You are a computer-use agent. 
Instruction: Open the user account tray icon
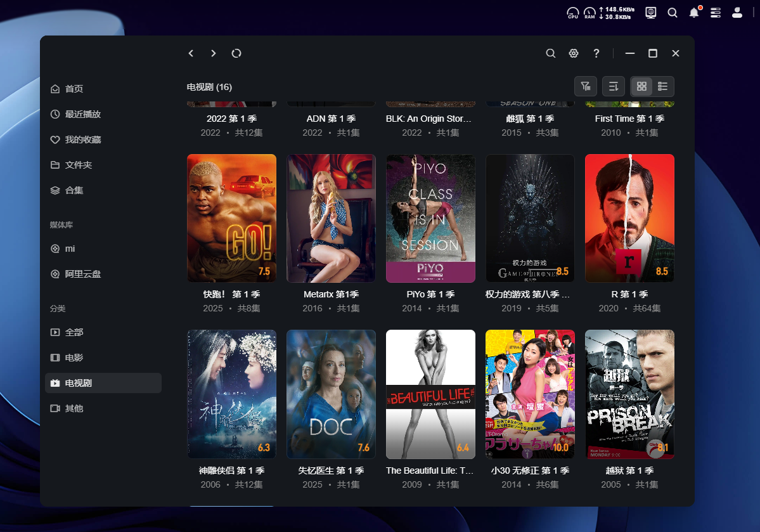(737, 13)
